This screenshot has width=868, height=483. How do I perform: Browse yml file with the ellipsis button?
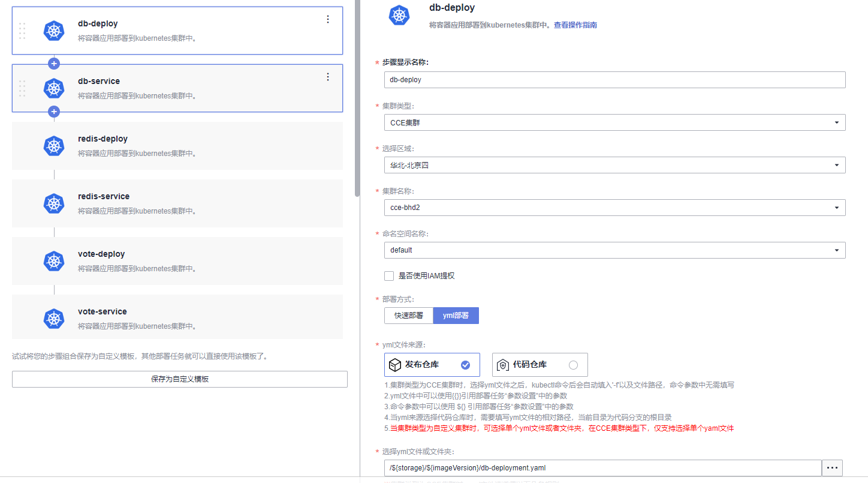(x=832, y=467)
